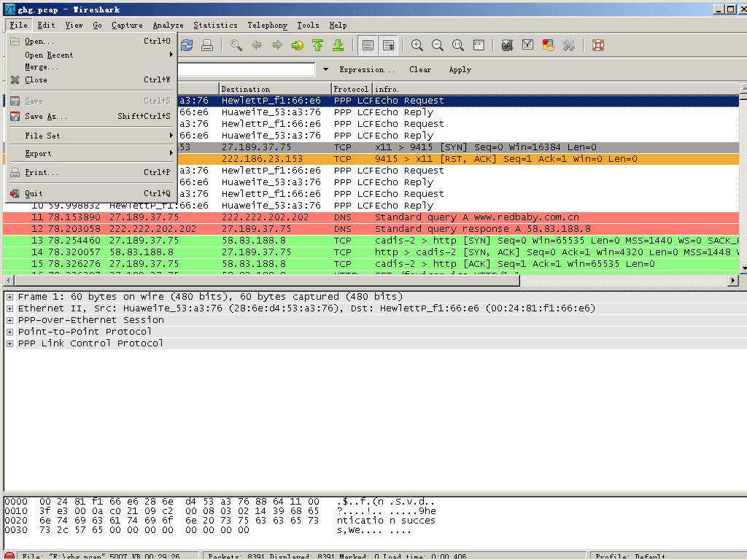The width and height of the screenshot is (747, 560).
Task: Open the Tools menu
Action: [308, 26]
